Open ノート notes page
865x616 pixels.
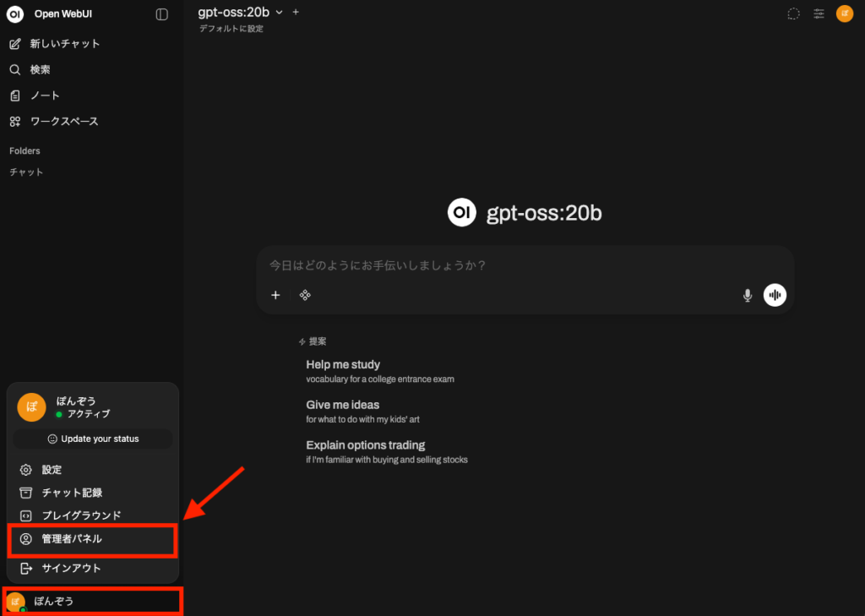click(x=45, y=95)
